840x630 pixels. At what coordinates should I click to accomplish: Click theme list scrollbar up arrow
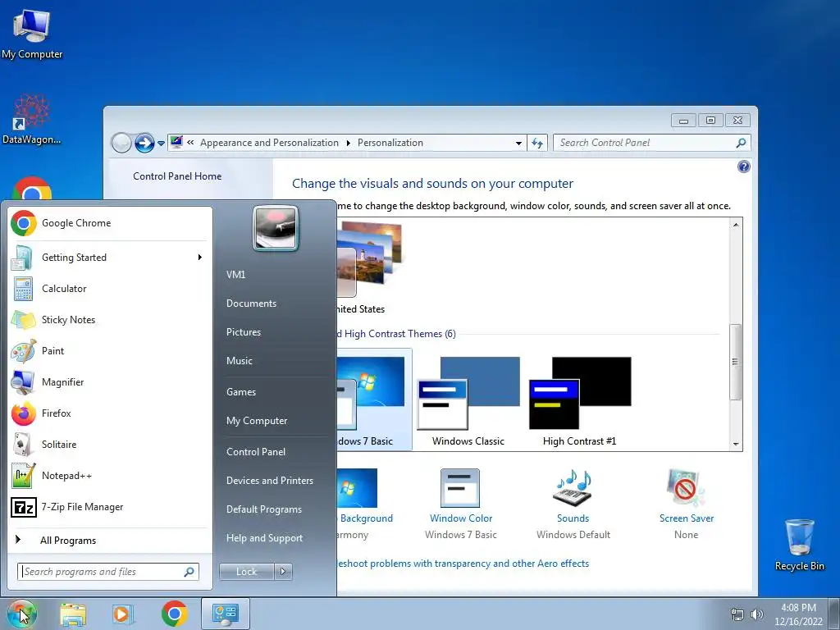(x=736, y=225)
